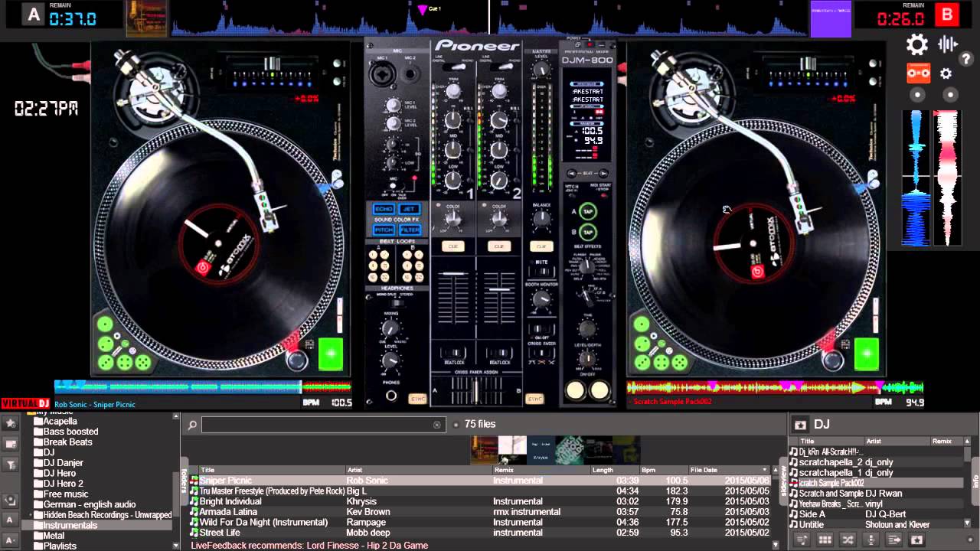The height and width of the screenshot is (551, 980).
Task: Toggle the ECHO sound color effect
Action: pos(384,209)
